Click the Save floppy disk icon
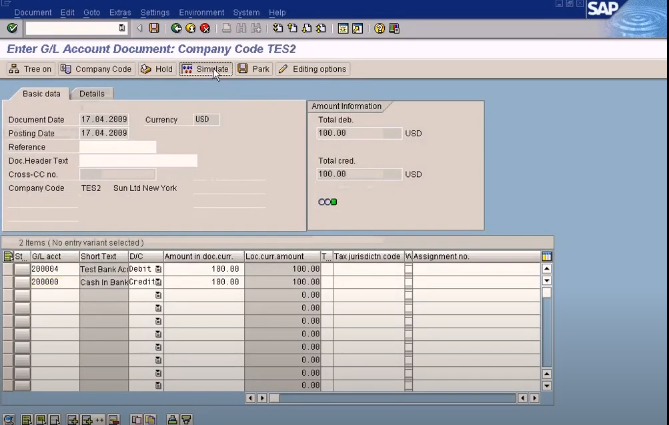The image size is (669, 425). 154,28
